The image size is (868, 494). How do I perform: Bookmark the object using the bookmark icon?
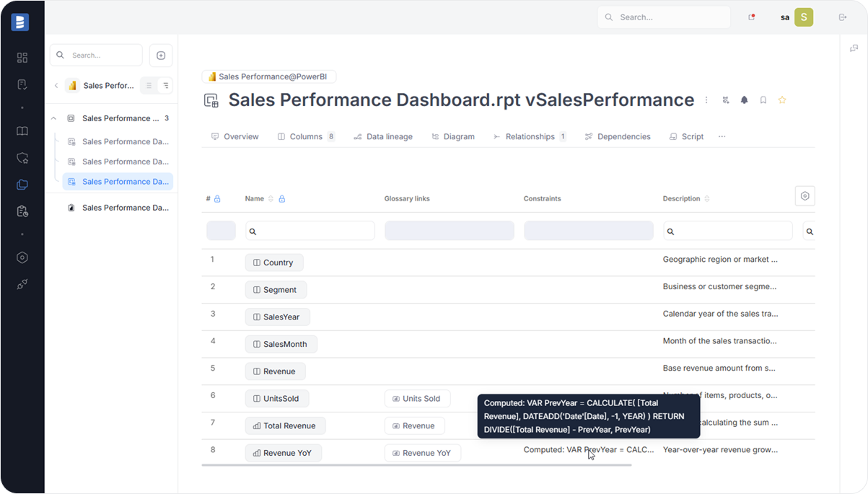763,100
